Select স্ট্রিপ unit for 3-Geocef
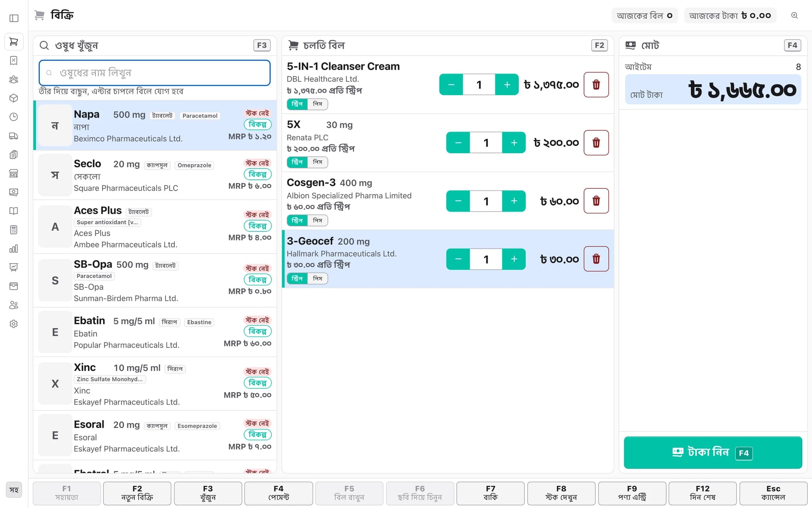This screenshot has width=812, height=508. pyautogui.click(x=297, y=279)
